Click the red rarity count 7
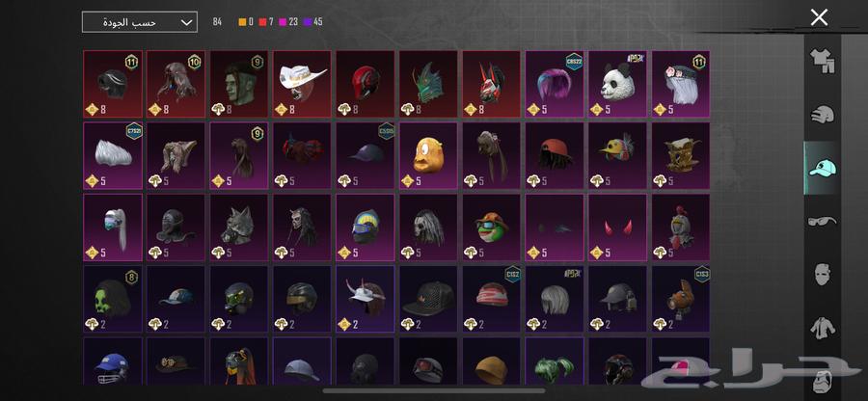This screenshot has height=401, width=868. (266, 22)
